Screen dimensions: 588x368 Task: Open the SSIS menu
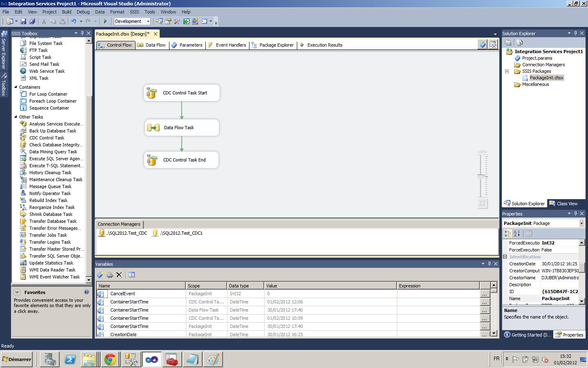pyautogui.click(x=134, y=12)
